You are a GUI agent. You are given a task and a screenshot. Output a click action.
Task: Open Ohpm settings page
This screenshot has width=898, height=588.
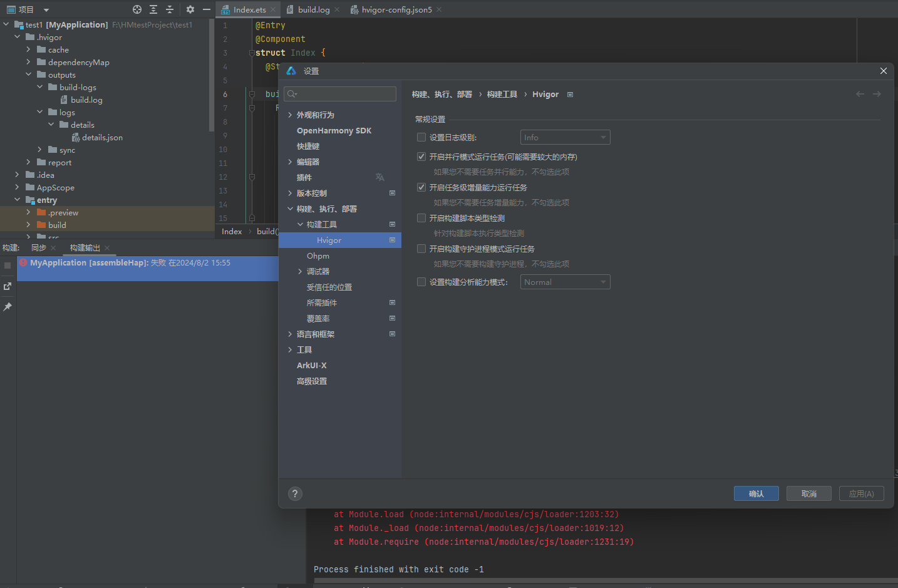pyautogui.click(x=318, y=255)
